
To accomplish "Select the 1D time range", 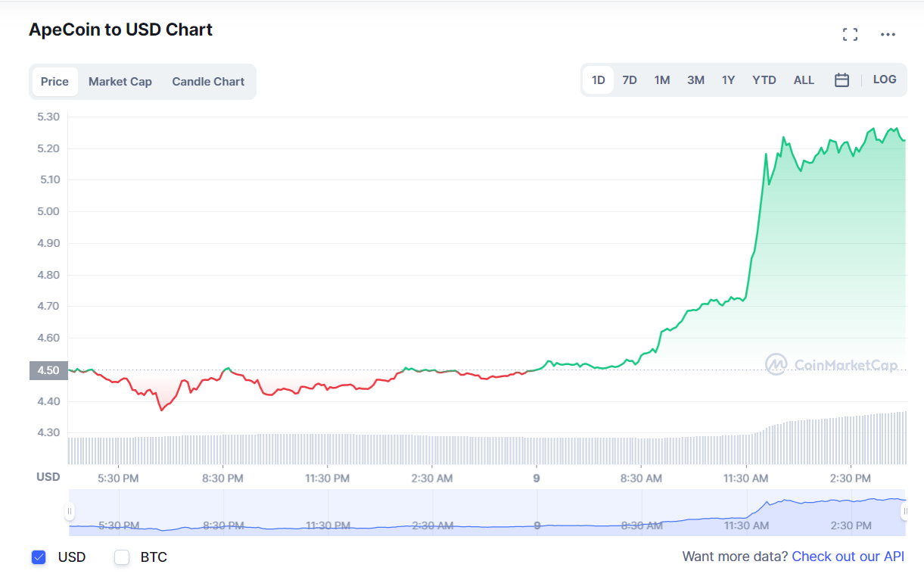I will pyautogui.click(x=598, y=80).
